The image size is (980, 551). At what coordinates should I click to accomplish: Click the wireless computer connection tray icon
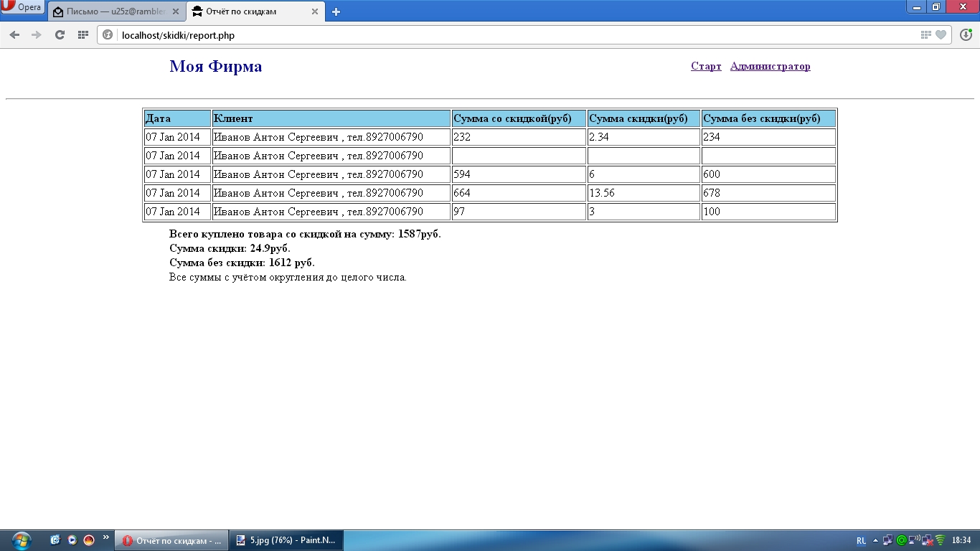[x=914, y=540]
